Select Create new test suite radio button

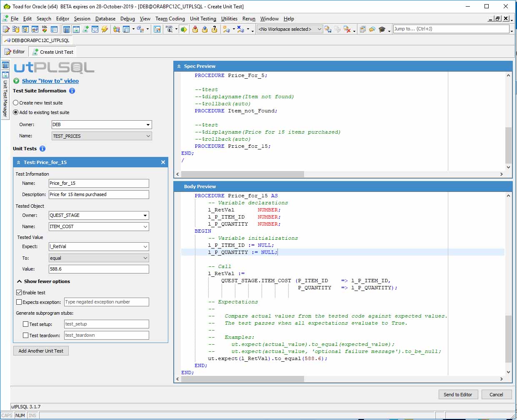(x=16, y=103)
